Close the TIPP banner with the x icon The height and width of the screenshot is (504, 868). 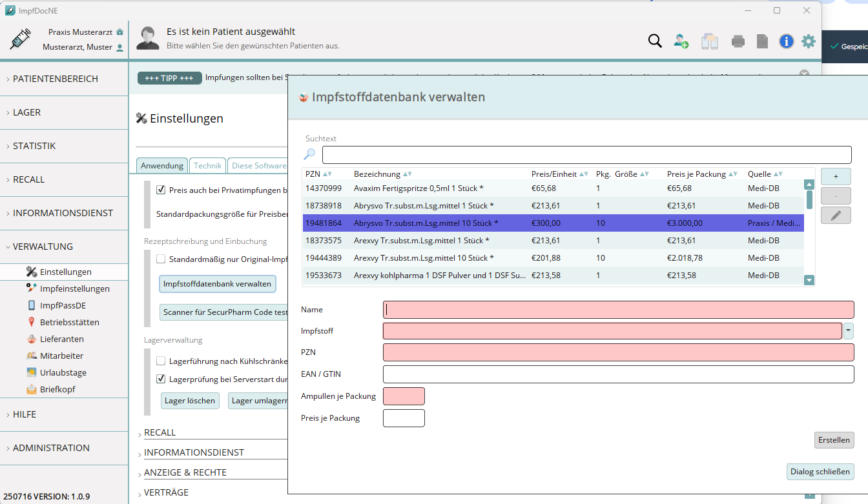click(804, 74)
